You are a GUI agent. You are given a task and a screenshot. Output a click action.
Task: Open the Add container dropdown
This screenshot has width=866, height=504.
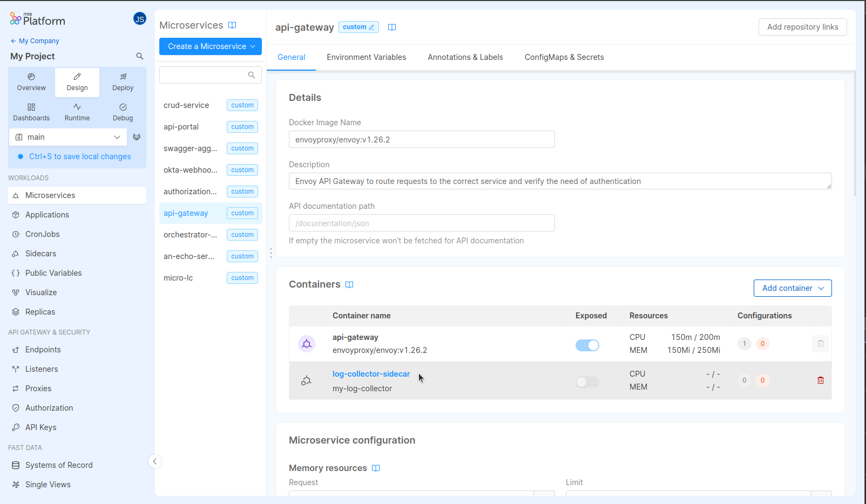pyautogui.click(x=792, y=288)
